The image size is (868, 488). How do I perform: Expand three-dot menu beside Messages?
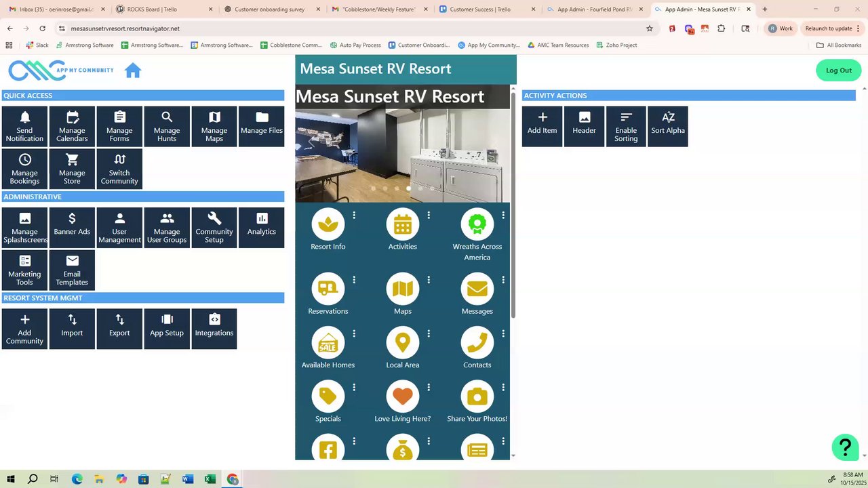[x=503, y=280]
